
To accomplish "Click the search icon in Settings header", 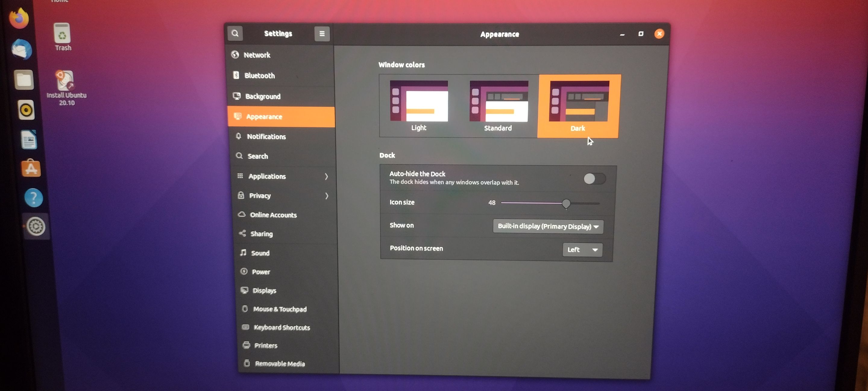I will (x=235, y=33).
